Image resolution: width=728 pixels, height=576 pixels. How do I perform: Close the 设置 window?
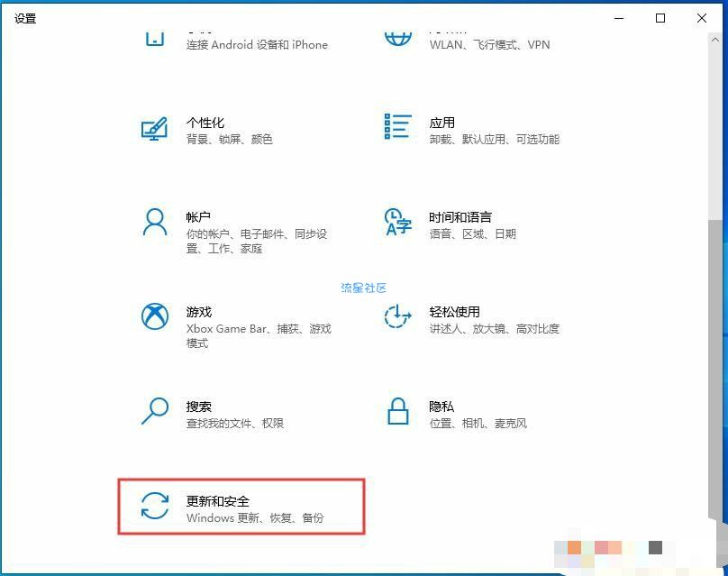[702, 18]
